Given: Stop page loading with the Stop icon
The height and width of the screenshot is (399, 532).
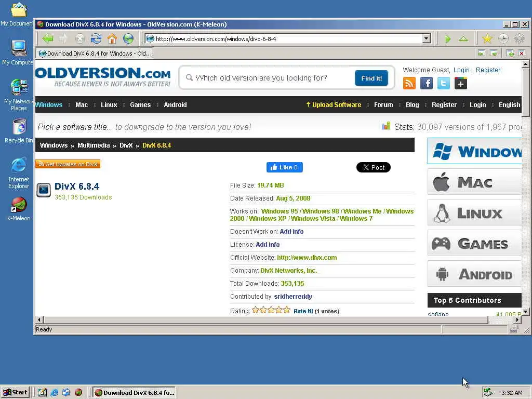Looking at the screenshot, I should tap(79, 38).
